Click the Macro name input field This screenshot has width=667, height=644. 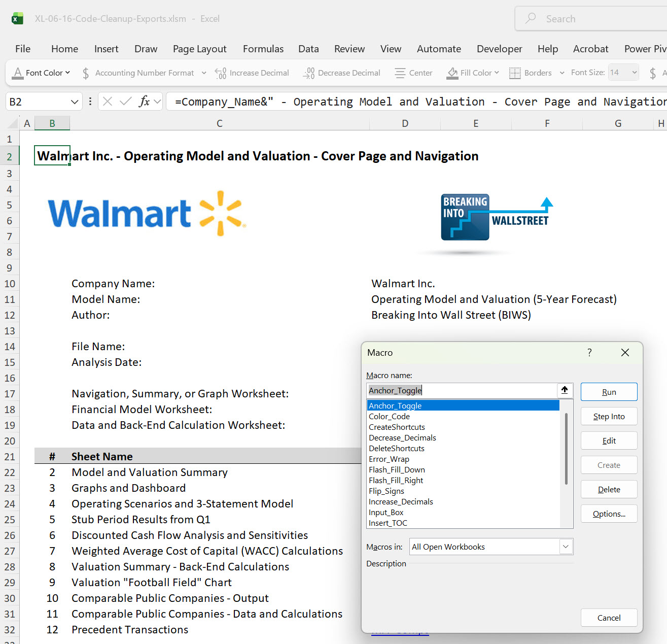(462, 390)
